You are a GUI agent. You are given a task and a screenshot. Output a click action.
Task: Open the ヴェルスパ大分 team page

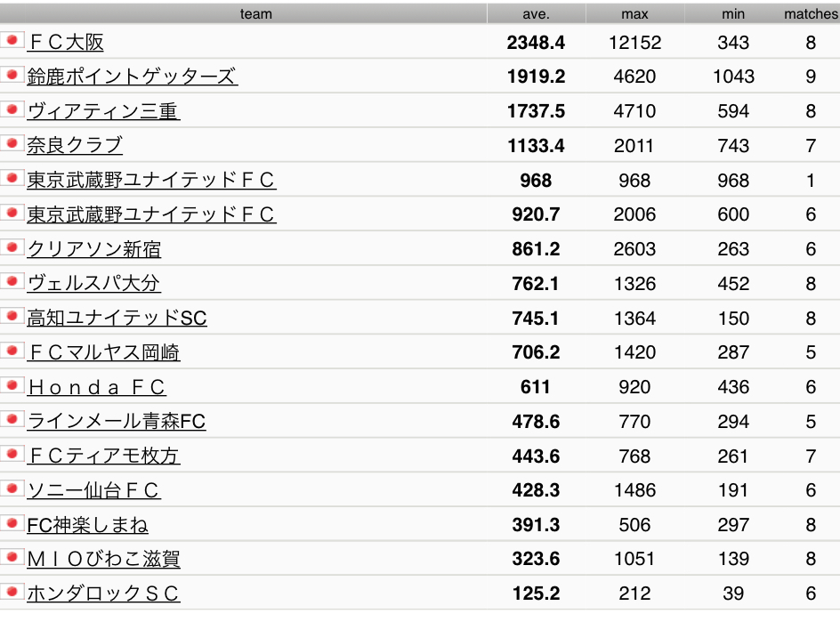(x=93, y=283)
